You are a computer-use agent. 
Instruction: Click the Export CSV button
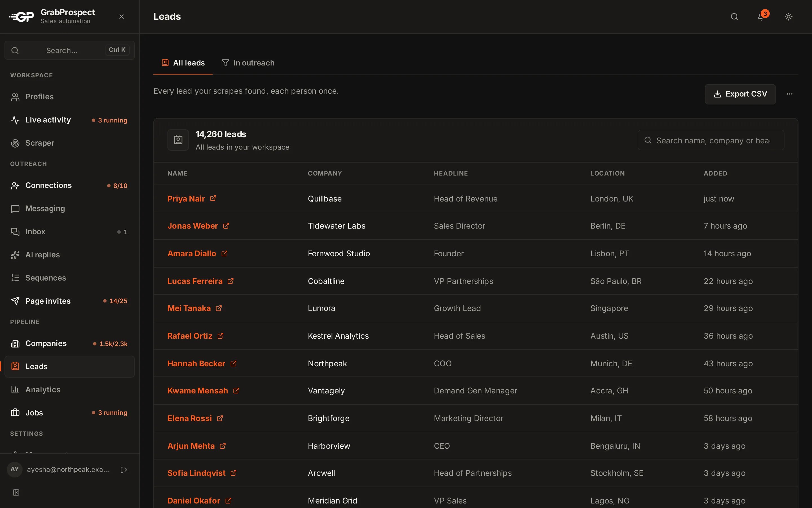coord(740,94)
